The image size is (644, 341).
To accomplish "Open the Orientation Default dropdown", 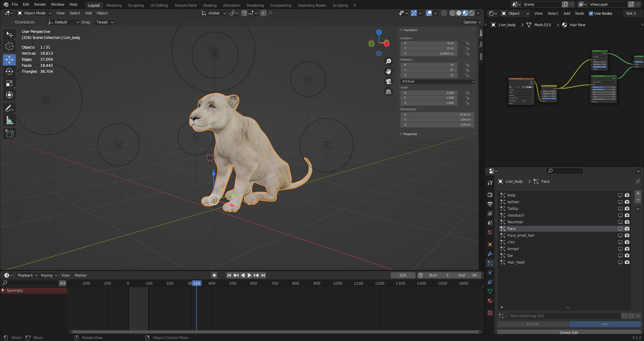I will click(63, 22).
